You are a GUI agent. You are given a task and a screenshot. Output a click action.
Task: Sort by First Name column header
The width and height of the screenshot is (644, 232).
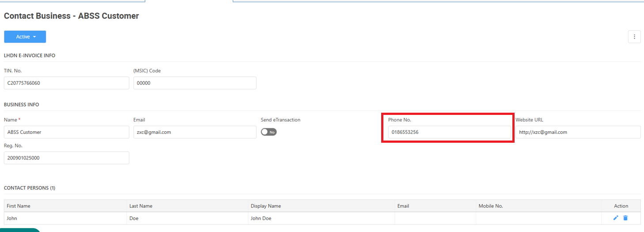[19, 206]
